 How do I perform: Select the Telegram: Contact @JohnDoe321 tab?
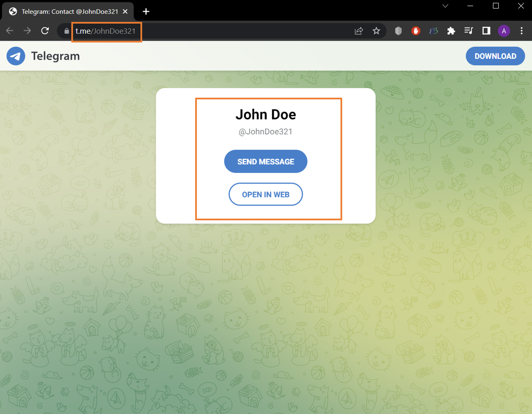(68, 11)
